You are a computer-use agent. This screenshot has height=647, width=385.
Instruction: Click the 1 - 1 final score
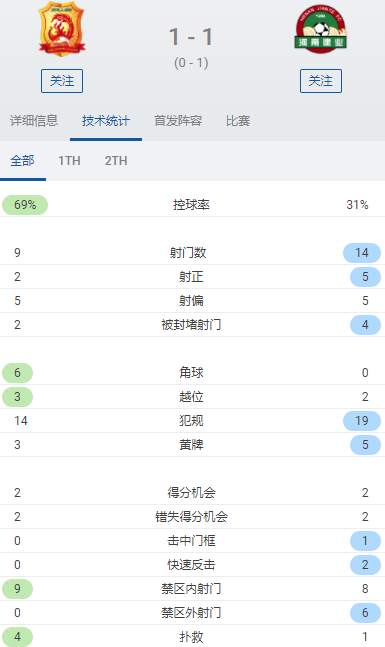point(191,37)
